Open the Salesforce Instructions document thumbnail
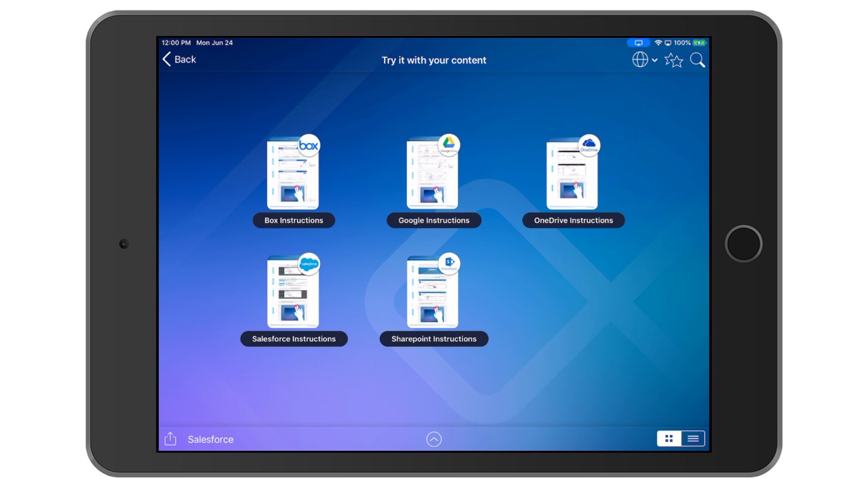 [293, 293]
